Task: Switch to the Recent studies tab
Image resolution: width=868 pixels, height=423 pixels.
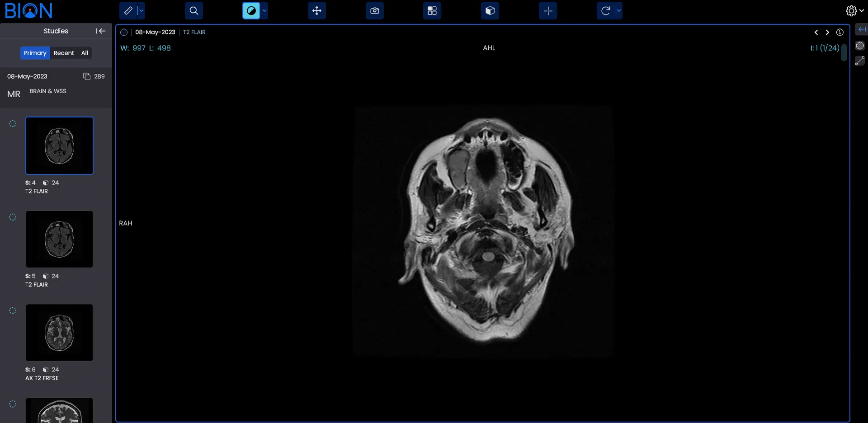Action: (x=64, y=53)
